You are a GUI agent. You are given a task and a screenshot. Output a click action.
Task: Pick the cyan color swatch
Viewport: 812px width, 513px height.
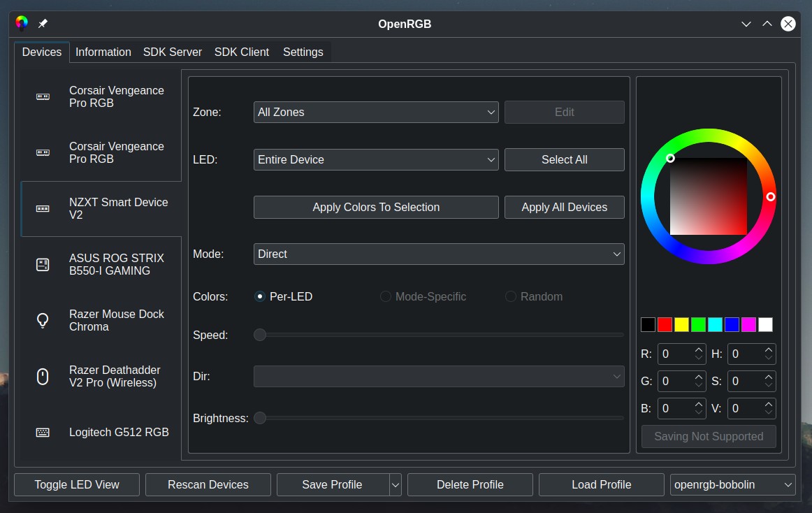(715, 324)
